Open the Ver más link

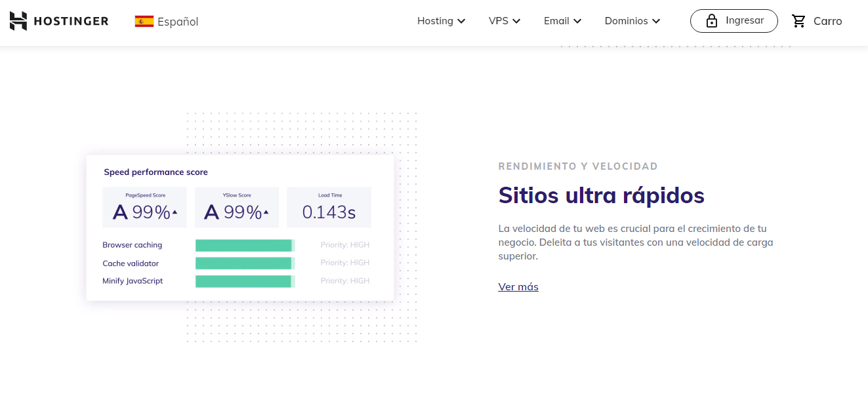tap(518, 286)
